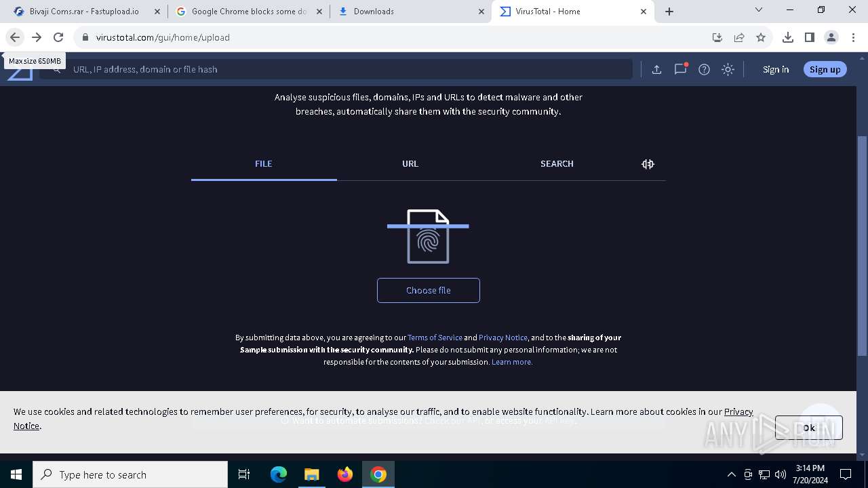Image resolution: width=868 pixels, height=488 pixels.
Task: Accept cookies with the Ok button
Action: pyautogui.click(x=808, y=428)
